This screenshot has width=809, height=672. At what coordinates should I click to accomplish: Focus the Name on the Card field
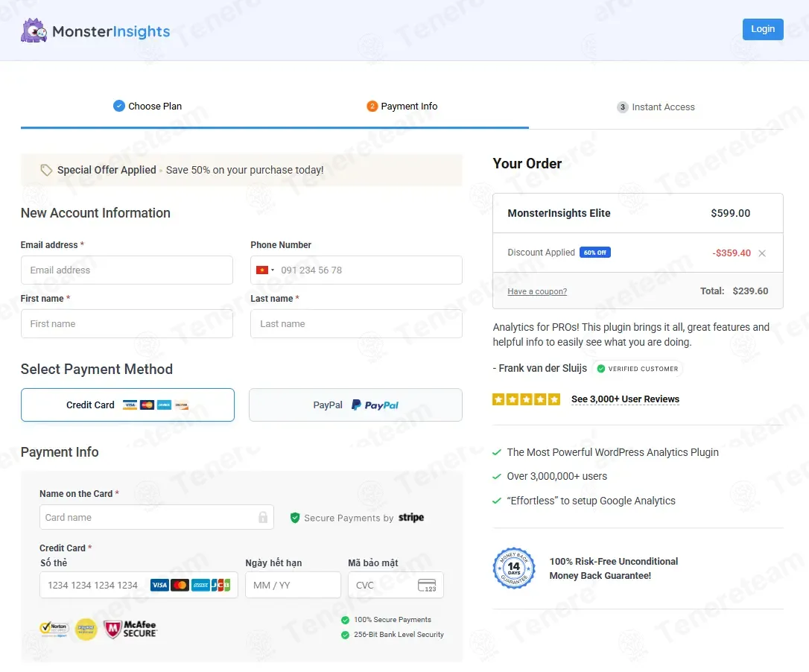pyautogui.click(x=157, y=517)
